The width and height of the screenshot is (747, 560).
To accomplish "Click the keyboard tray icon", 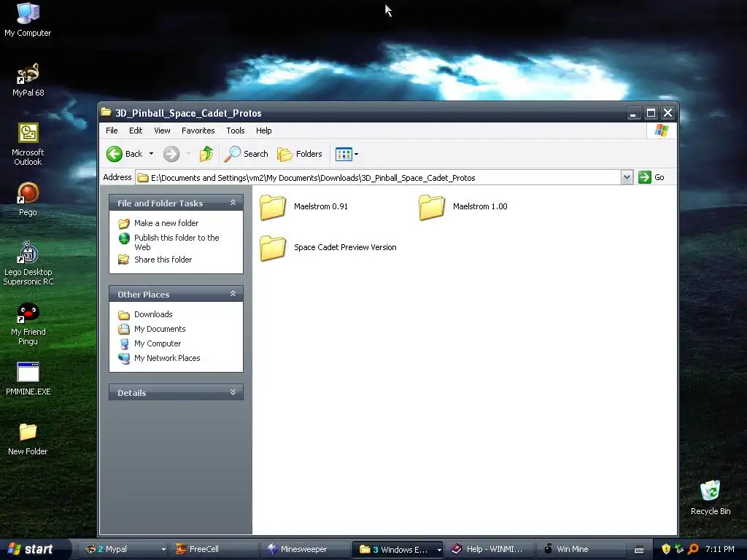I will click(x=639, y=550).
